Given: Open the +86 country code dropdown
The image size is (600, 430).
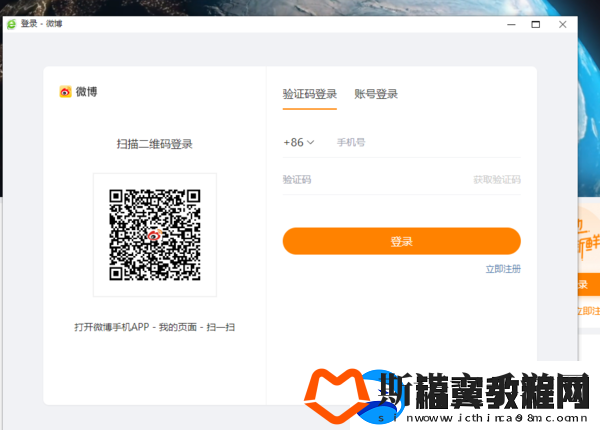Looking at the screenshot, I should tap(298, 143).
